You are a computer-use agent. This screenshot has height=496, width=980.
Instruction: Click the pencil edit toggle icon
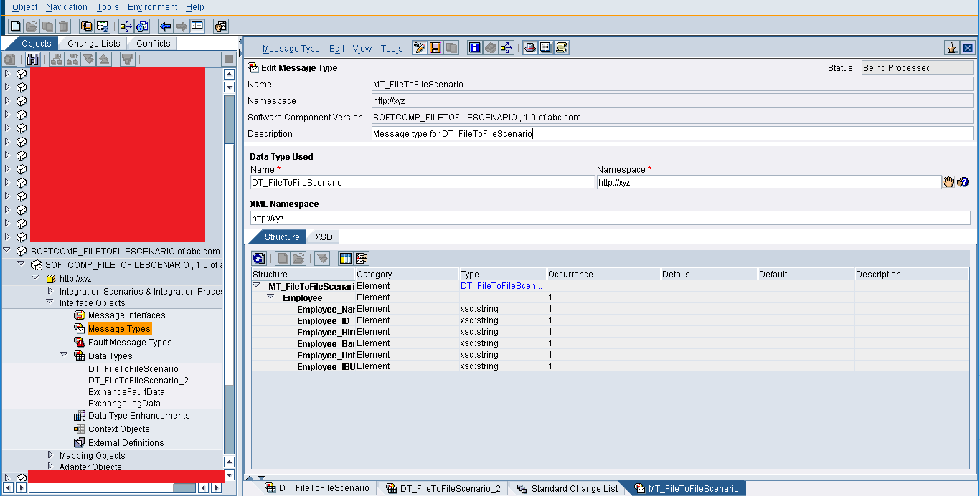pyautogui.click(x=418, y=47)
